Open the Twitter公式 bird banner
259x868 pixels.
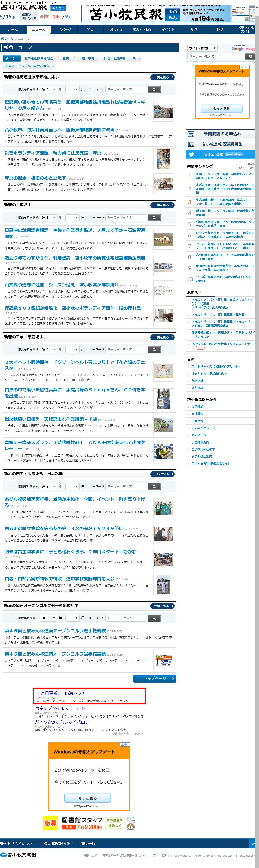coord(220,154)
